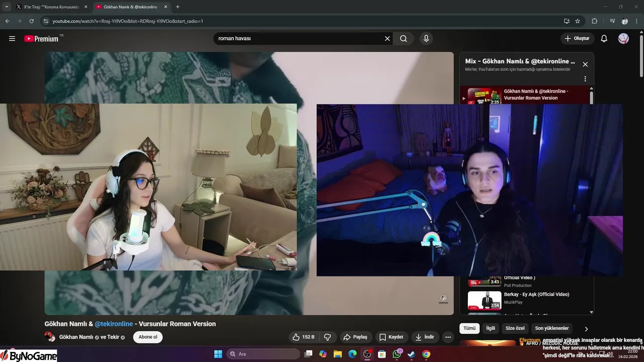Screen dimensions: 644x362
Task: Start voice search with the microphone
Action: click(426, 39)
